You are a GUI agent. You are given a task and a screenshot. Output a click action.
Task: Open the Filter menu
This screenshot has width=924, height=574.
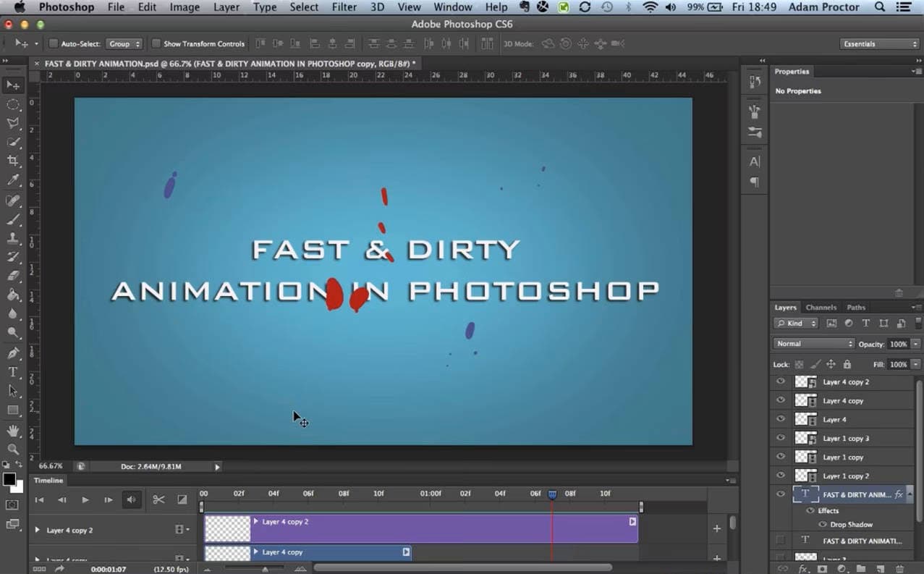coord(344,7)
